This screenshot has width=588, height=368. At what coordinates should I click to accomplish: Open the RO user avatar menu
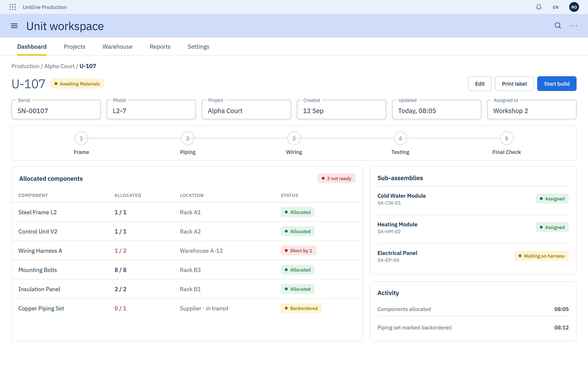(x=574, y=7)
